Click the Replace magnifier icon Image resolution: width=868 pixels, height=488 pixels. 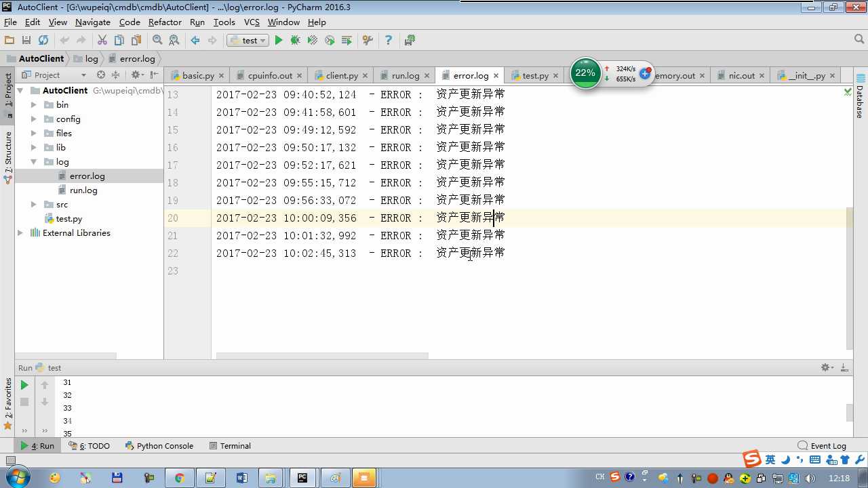pos(174,41)
